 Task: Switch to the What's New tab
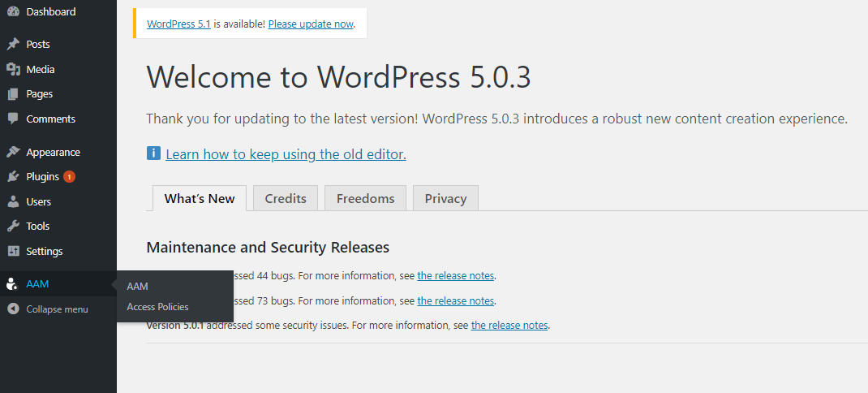200,198
